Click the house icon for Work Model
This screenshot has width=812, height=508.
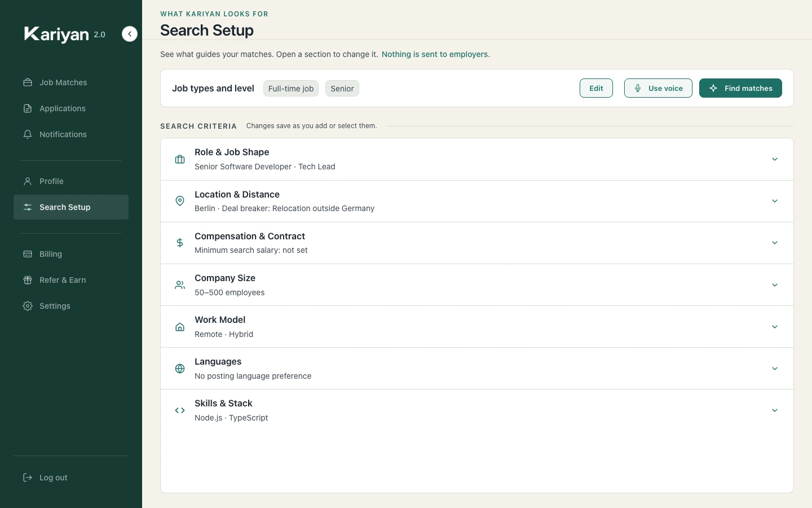(x=180, y=327)
